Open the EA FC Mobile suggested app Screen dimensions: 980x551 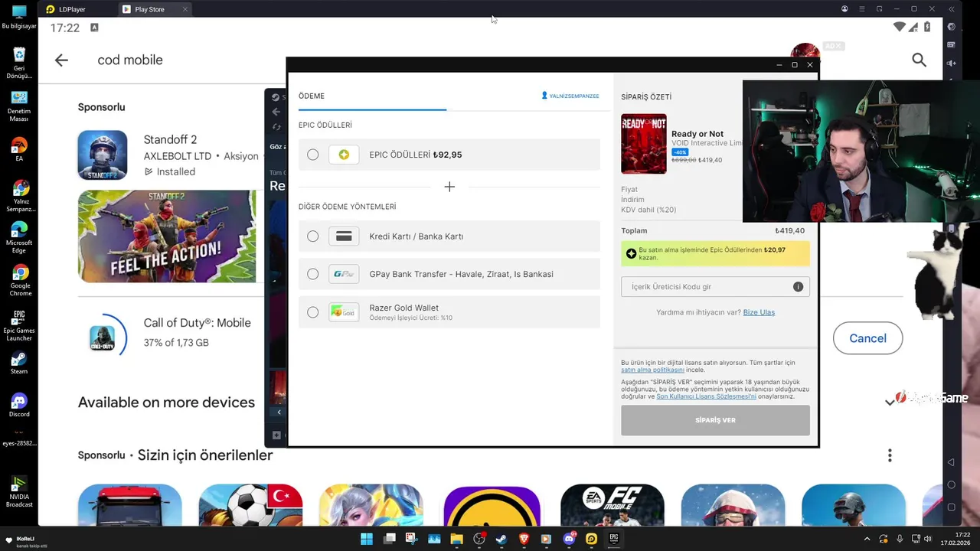tap(612, 505)
